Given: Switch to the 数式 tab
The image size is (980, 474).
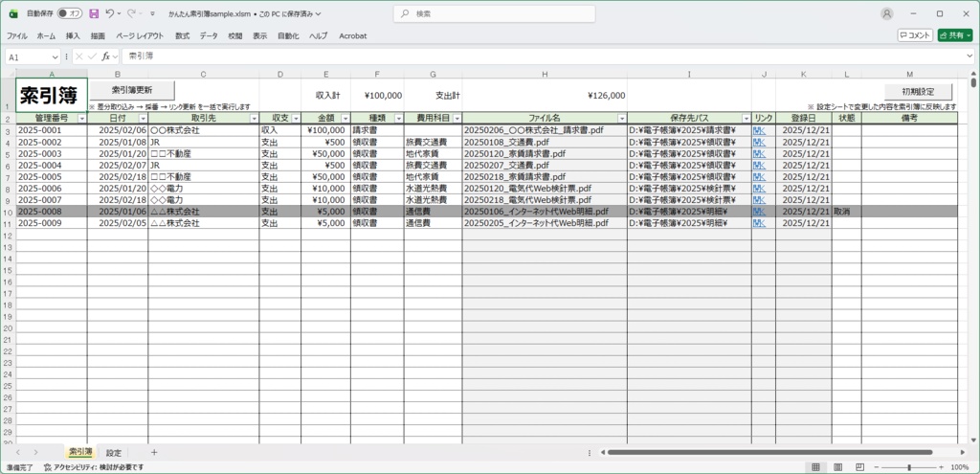Looking at the screenshot, I should point(183,36).
